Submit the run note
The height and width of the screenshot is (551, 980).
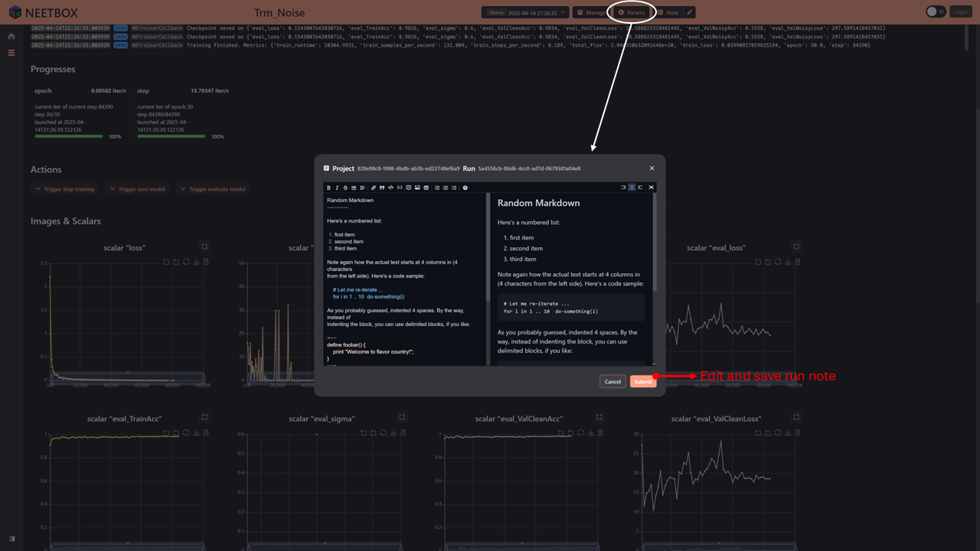coord(642,381)
